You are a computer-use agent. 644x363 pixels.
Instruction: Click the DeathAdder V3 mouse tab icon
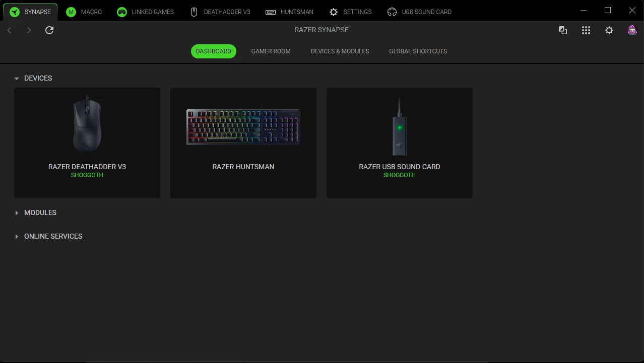coord(194,12)
